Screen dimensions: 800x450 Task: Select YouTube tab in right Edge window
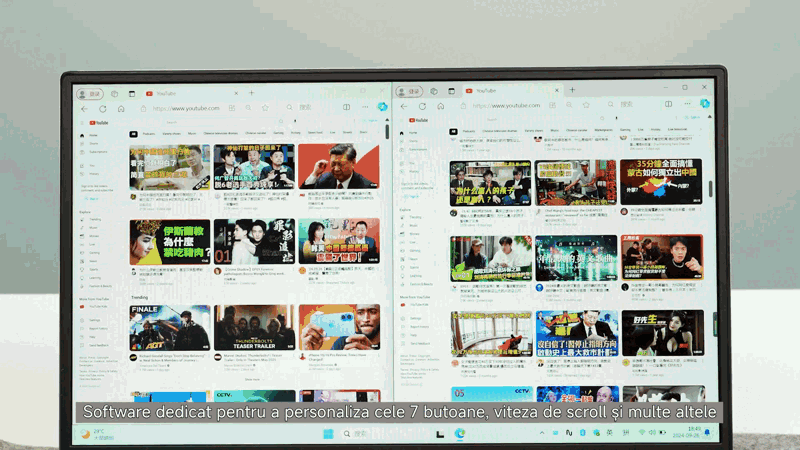coord(513,91)
